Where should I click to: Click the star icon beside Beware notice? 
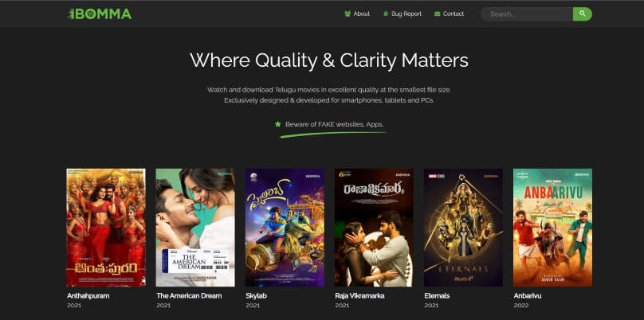coord(278,124)
